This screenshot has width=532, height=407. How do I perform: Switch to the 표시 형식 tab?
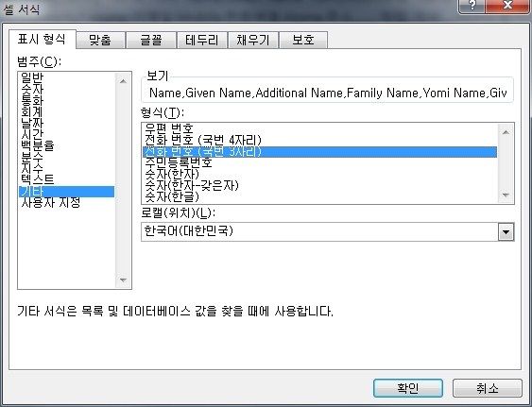(42, 40)
